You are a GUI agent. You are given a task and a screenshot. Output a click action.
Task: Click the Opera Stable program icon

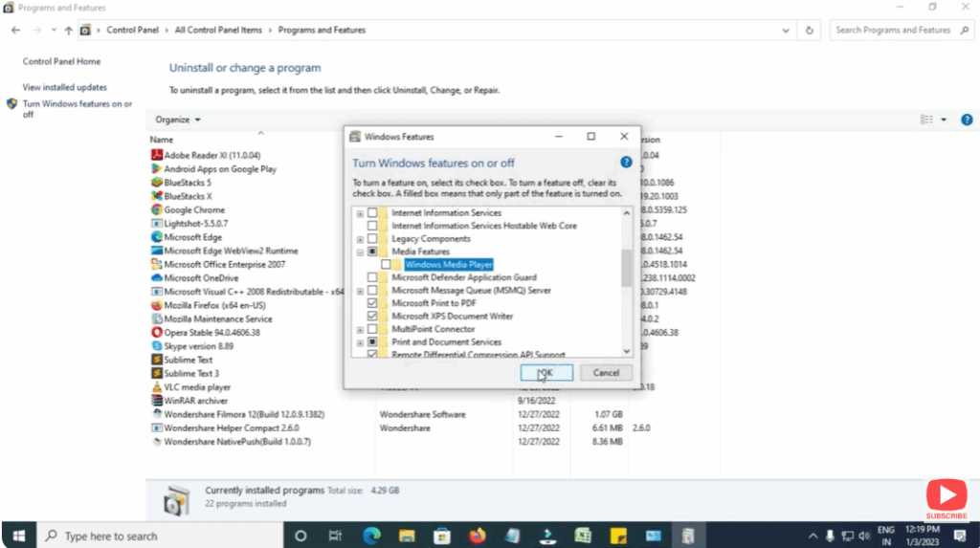157,333
